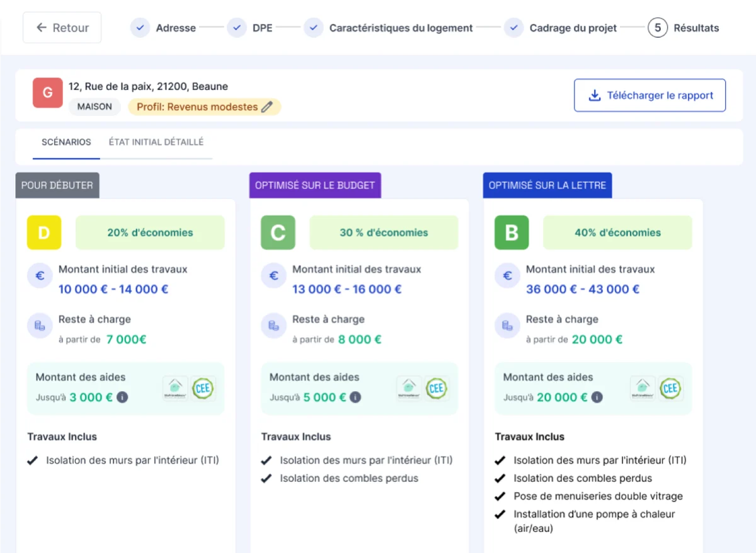Click Isolation des combles perdus in C card

pyautogui.click(x=349, y=478)
